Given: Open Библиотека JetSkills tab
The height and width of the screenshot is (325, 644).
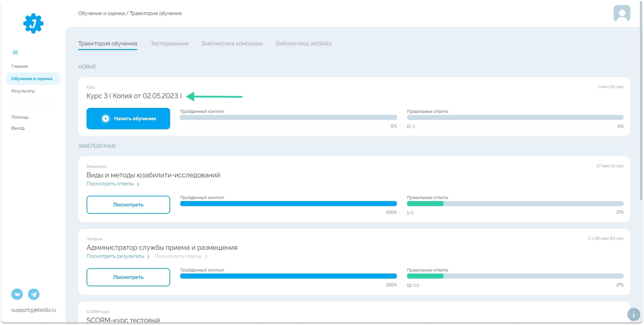Looking at the screenshot, I should (303, 43).
